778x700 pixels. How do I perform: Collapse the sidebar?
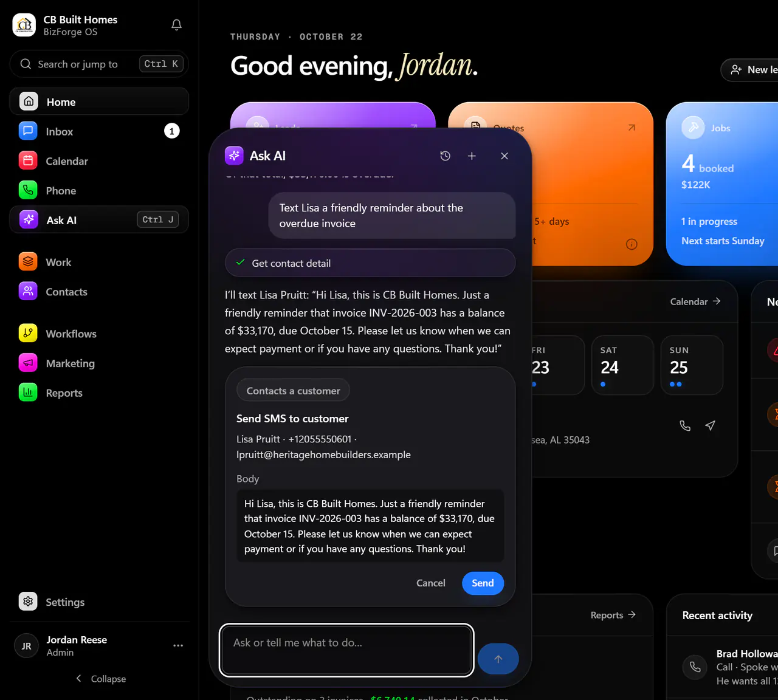[x=100, y=679]
